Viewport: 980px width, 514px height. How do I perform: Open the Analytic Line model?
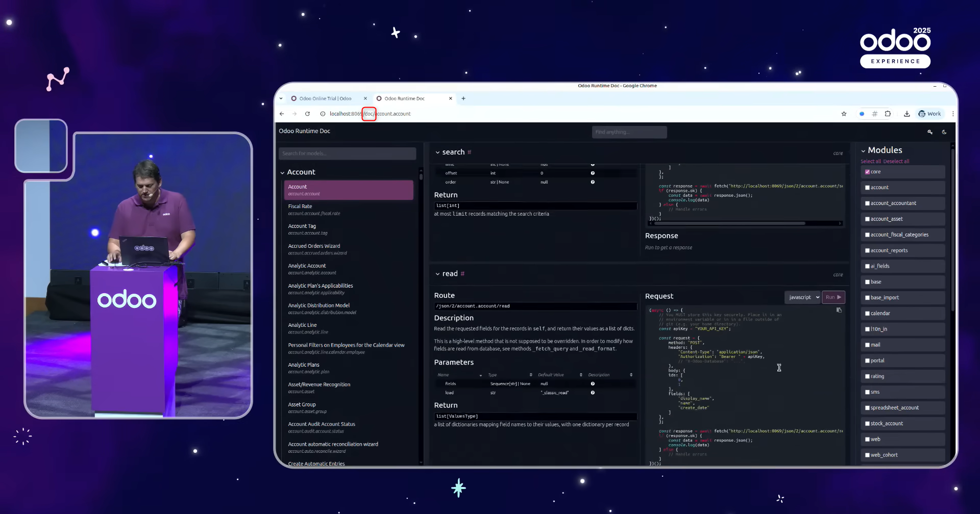(x=349, y=328)
